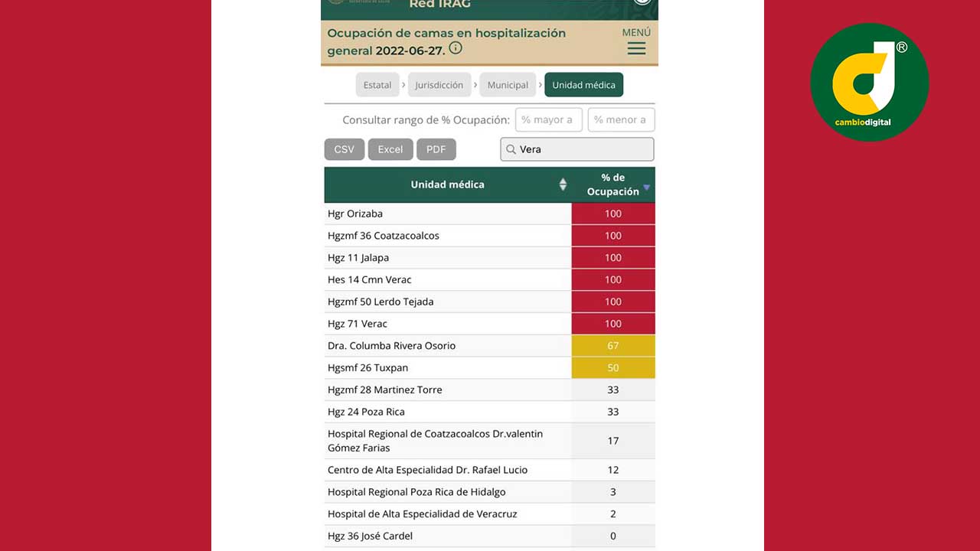Viewport: 980px width, 551px height.
Task: Click the cambiodigital logo
Action: click(x=869, y=83)
